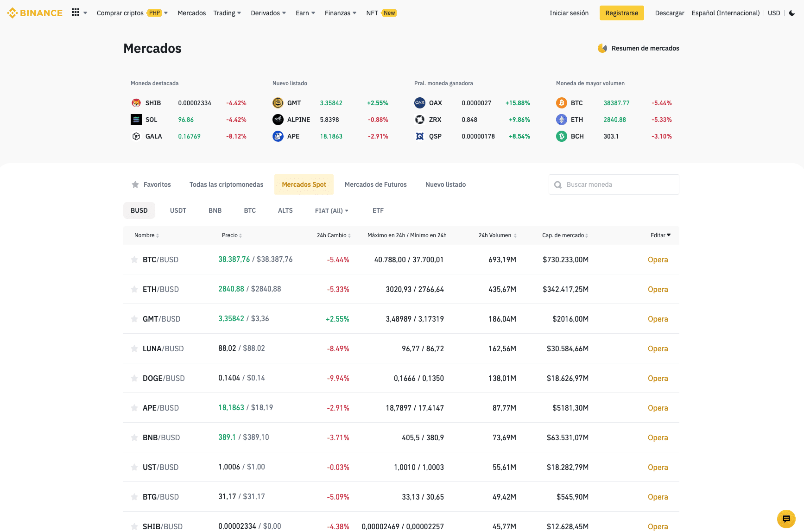Open the Editar columns dropdown

(x=660, y=235)
